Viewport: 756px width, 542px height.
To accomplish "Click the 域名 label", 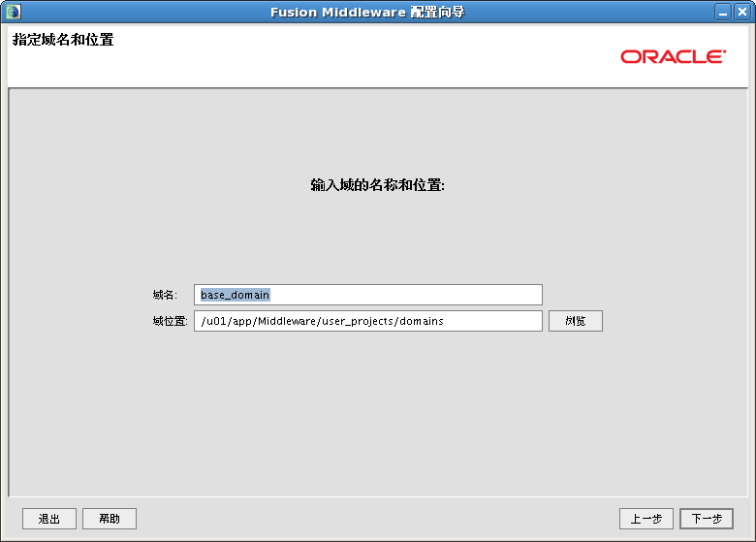I will pyautogui.click(x=165, y=295).
